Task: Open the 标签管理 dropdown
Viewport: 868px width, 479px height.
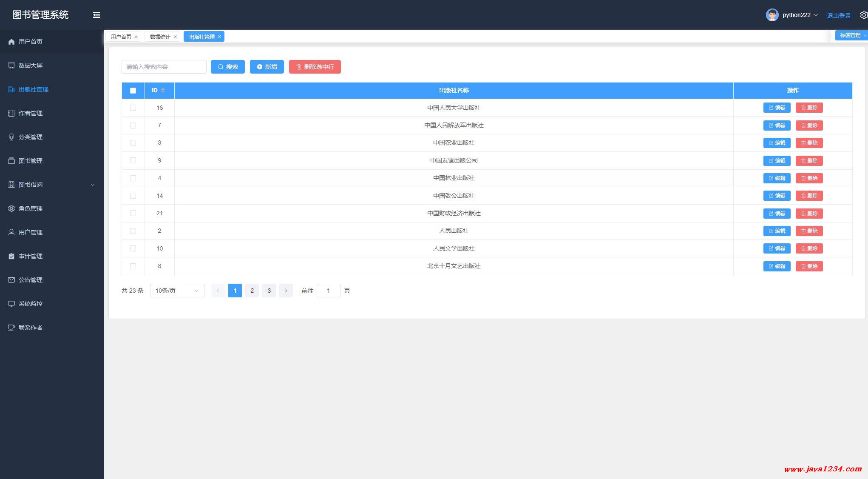Action: 852,35
